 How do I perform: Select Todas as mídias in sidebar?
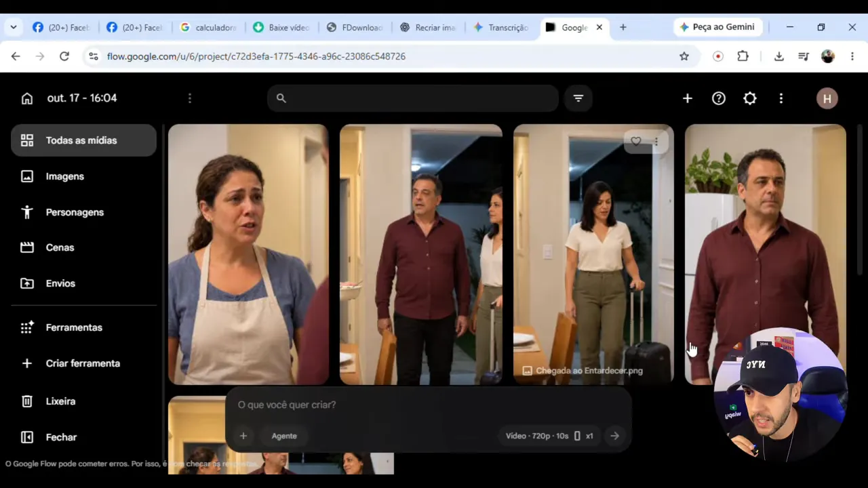84,140
